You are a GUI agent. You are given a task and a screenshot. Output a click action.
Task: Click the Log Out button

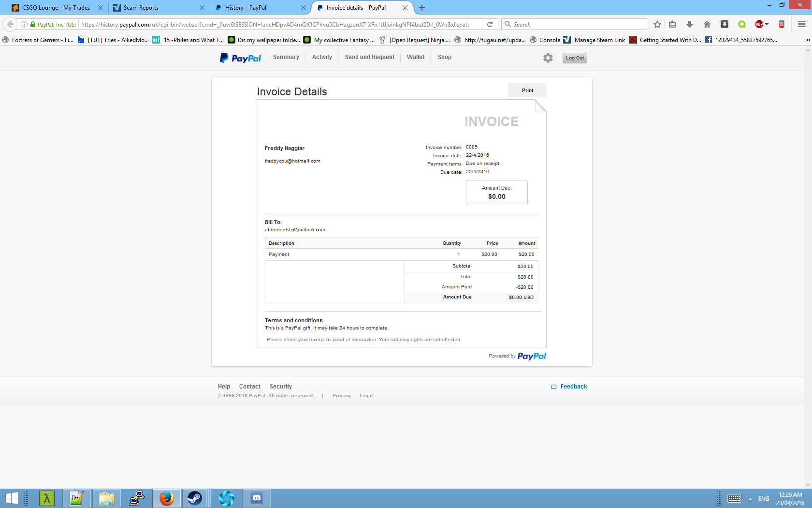click(575, 58)
